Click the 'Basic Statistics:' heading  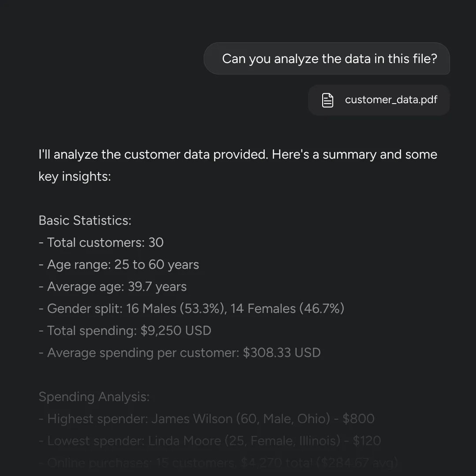(85, 220)
